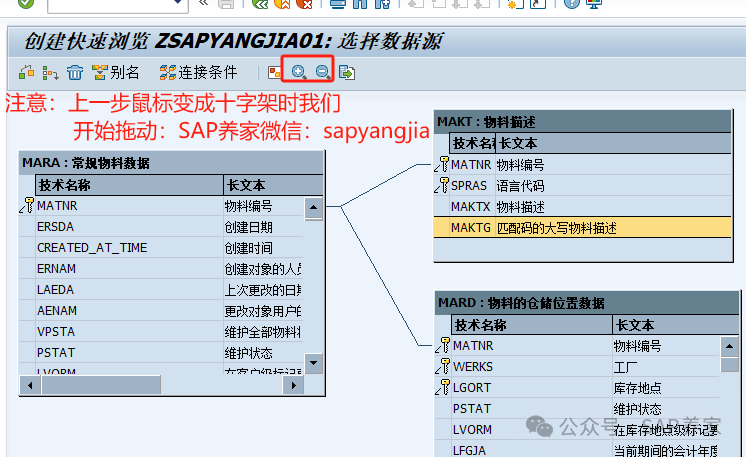Viewport: 746px width, 457px height.
Task: Click 长文本 column header in MARD
Action: tap(676, 325)
